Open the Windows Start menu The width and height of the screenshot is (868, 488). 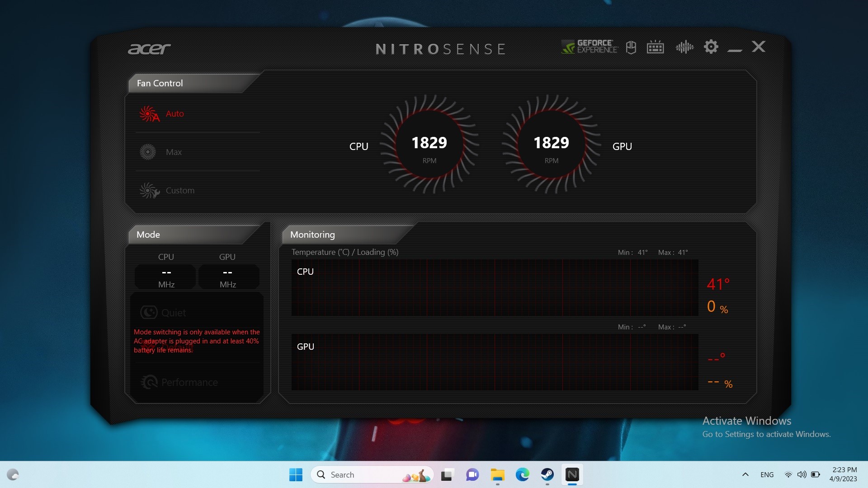[296, 475]
